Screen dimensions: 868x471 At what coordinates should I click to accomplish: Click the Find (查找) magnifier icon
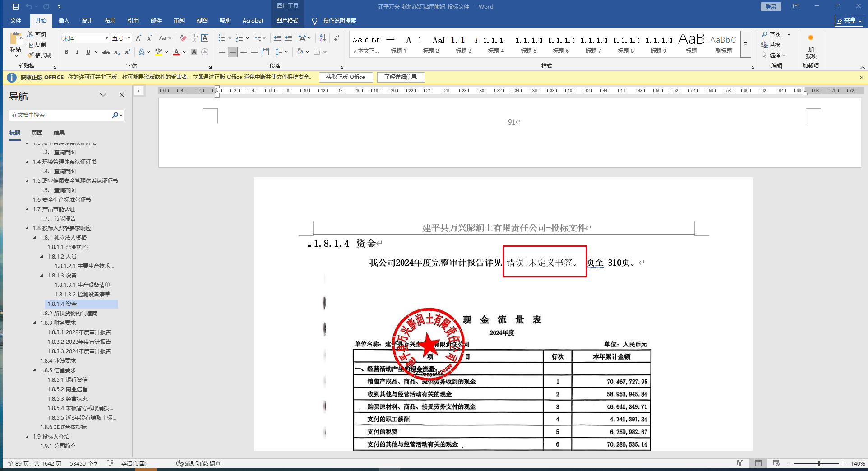(x=765, y=34)
